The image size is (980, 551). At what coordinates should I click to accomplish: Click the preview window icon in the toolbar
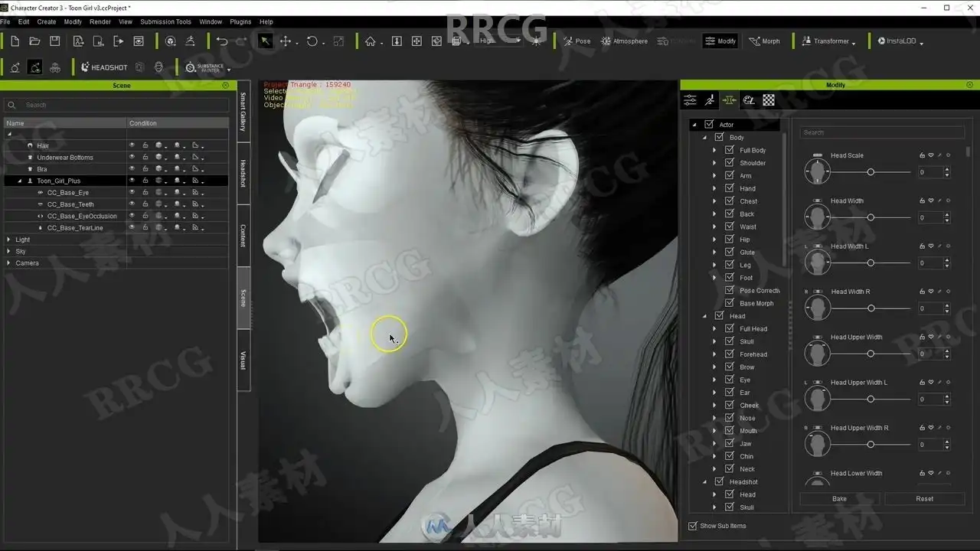point(139,41)
